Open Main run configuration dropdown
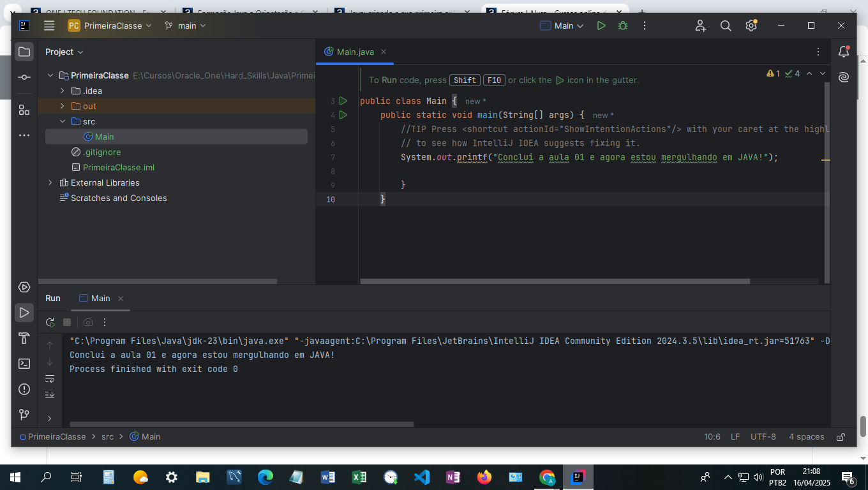 (562, 26)
